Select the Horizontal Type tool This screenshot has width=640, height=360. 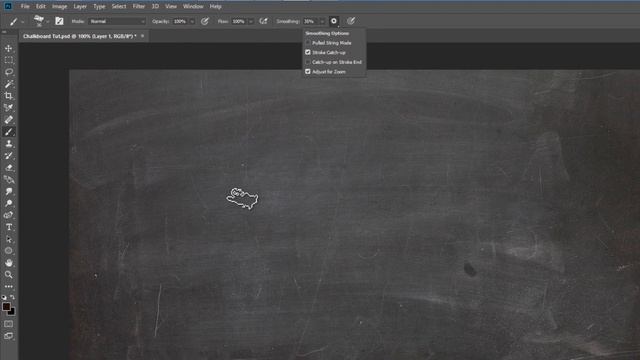(9, 227)
